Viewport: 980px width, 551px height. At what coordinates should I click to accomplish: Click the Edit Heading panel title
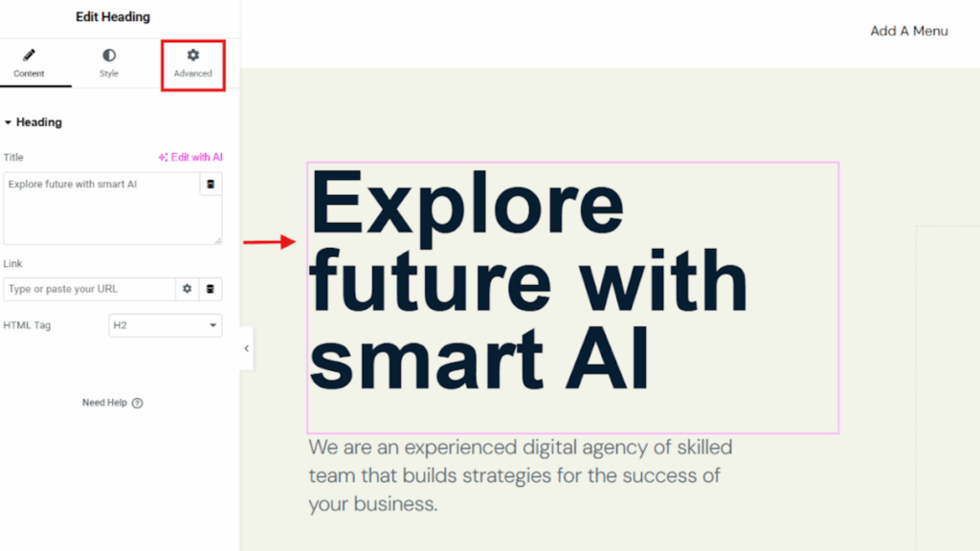pyautogui.click(x=113, y=16)
